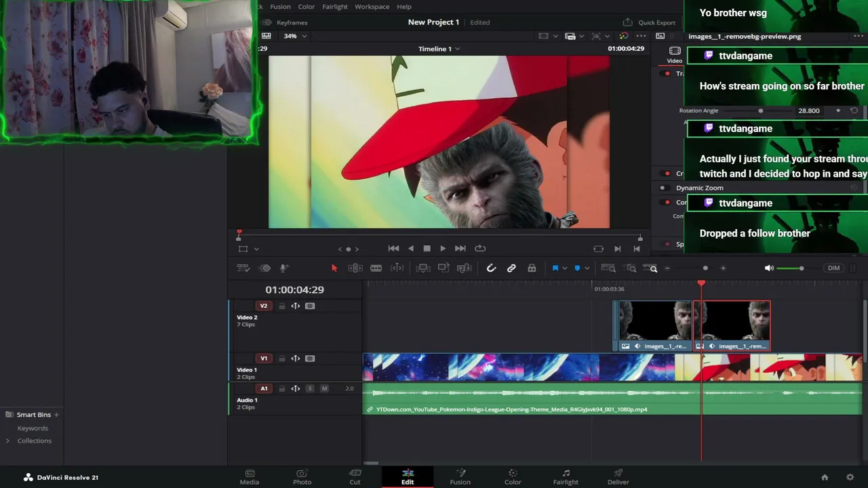Open the Fairlight menu
This screenshot has width=868, height=488.
pos(335,7)
